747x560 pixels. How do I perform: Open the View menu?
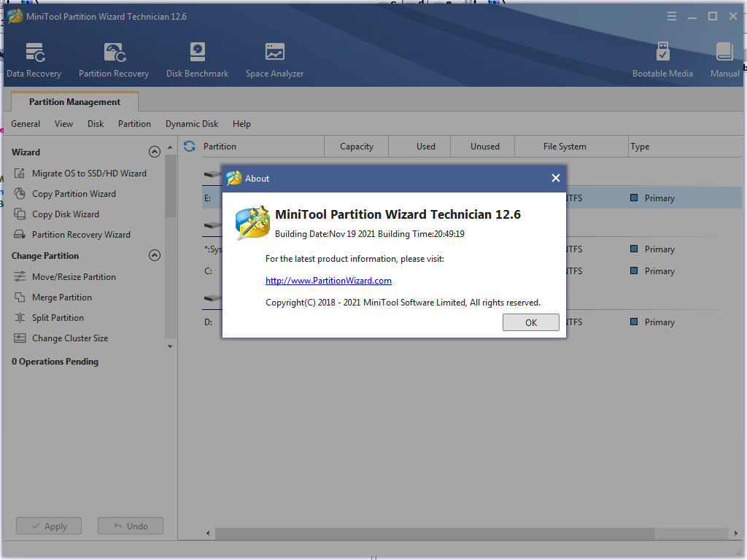64,124
